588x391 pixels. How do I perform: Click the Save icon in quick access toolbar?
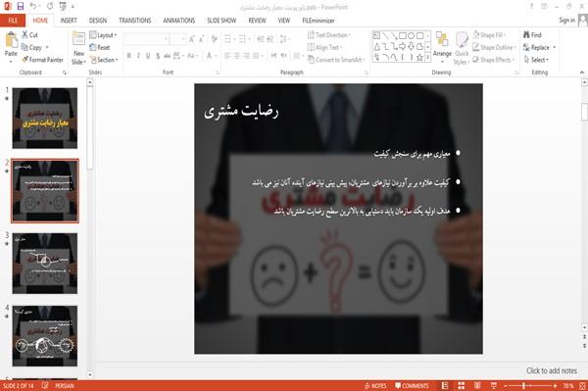(20, 6)
